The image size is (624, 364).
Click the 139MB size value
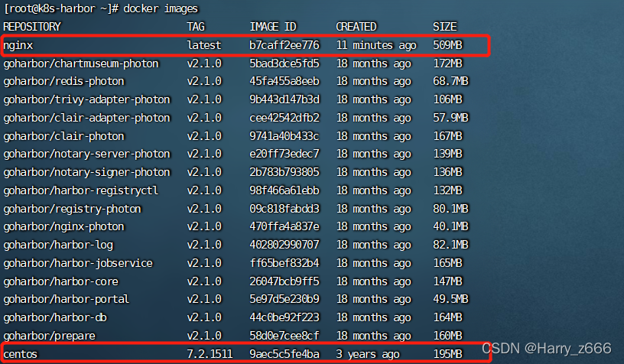point(447,154)
